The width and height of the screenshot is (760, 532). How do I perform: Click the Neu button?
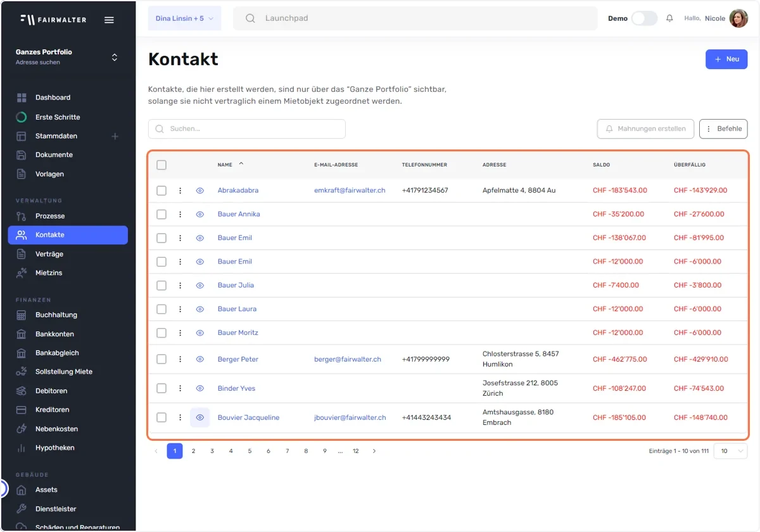point(726,59)
